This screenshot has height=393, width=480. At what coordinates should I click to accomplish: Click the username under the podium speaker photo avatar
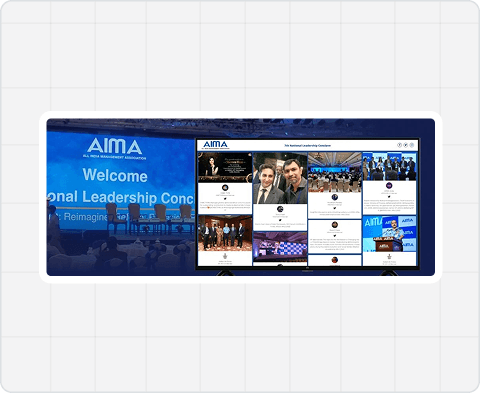389,262
